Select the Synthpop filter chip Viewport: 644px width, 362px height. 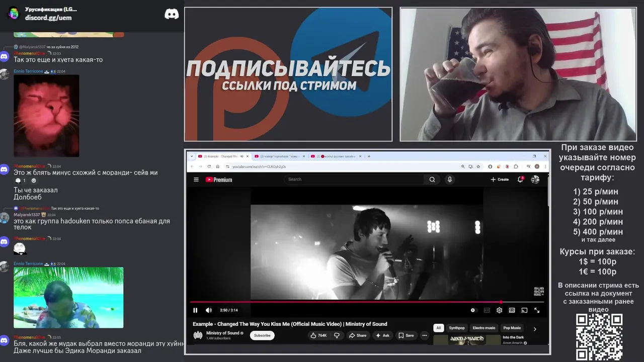pyautogui.click(x=457, y=328)
